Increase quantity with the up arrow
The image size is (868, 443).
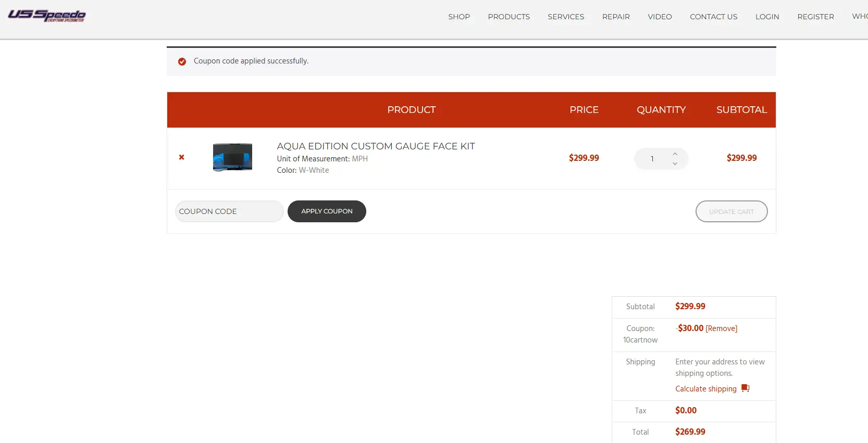click(675, 154)
